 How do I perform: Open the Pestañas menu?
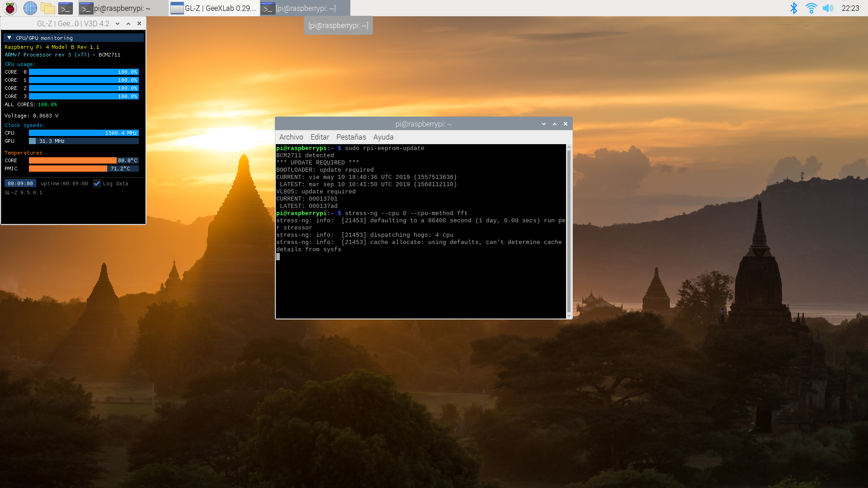tap(351, 137)
